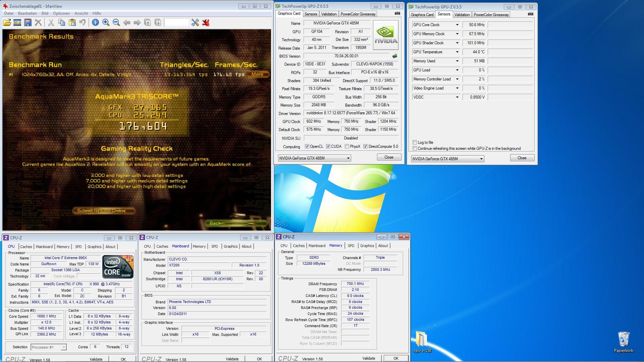Image resolution: width=644 pixels, height=362 pixels.
Task: Open Processor #1 selection dropdown in CPU-Z
Action: (x=49, y=347)
